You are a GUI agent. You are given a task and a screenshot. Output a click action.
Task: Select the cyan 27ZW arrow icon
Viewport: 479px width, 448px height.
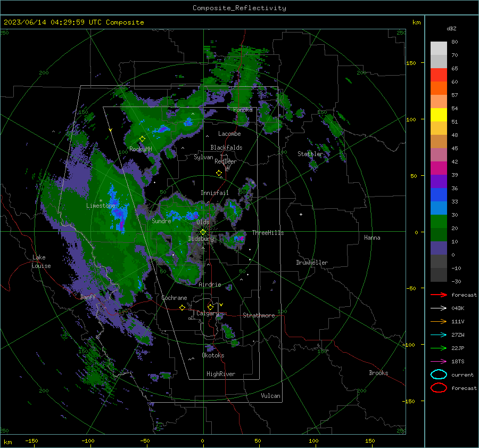(439, 335)
